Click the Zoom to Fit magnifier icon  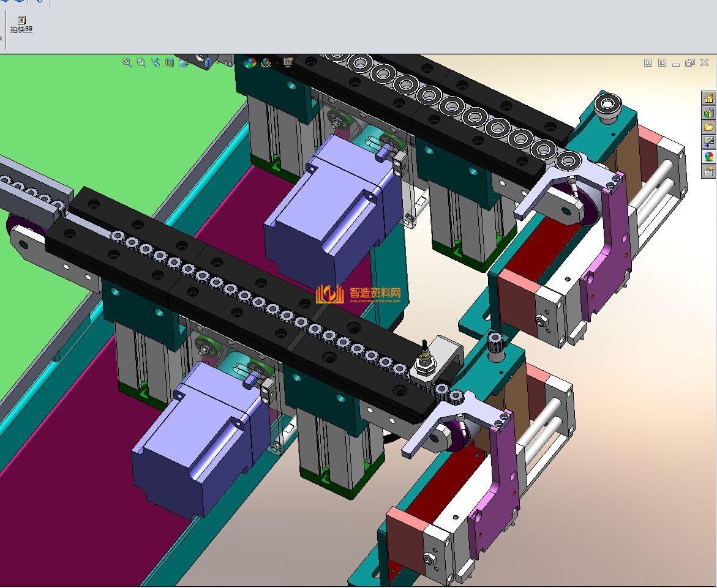[127, 62]
